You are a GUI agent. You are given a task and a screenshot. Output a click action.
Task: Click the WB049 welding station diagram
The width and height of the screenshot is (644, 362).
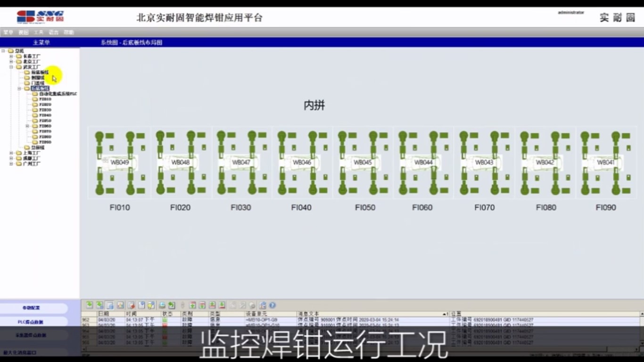pos(120,163)
